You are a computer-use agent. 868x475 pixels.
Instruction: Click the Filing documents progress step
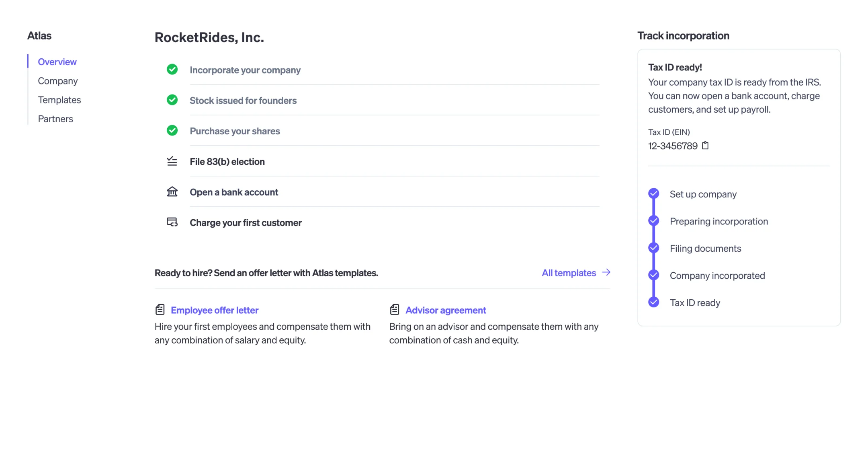[705, 249]
